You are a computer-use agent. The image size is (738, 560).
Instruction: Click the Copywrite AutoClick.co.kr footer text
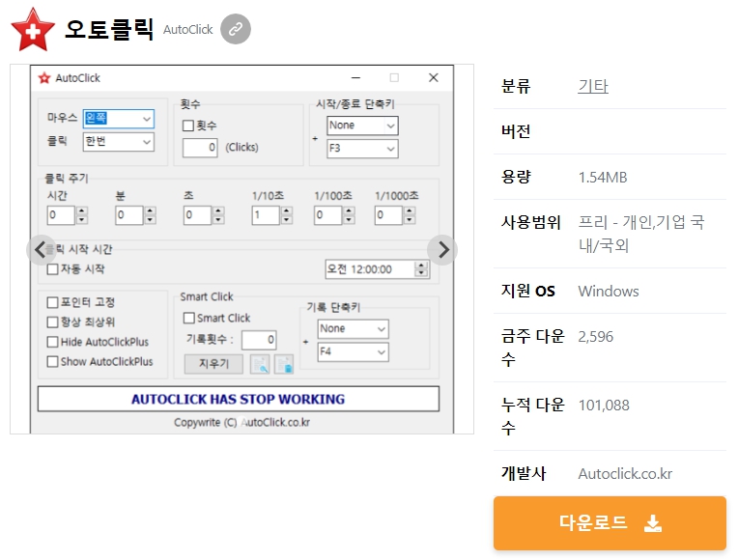(x=241, y=423)
